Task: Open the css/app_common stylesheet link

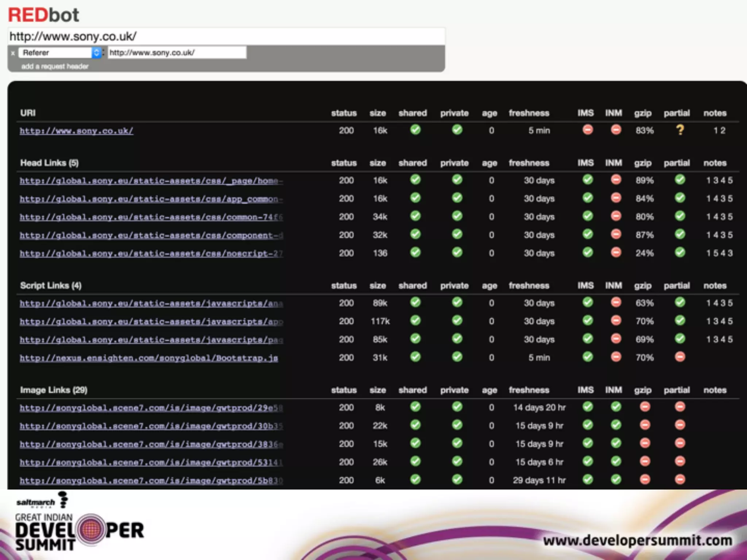Action: pos(151,199)
